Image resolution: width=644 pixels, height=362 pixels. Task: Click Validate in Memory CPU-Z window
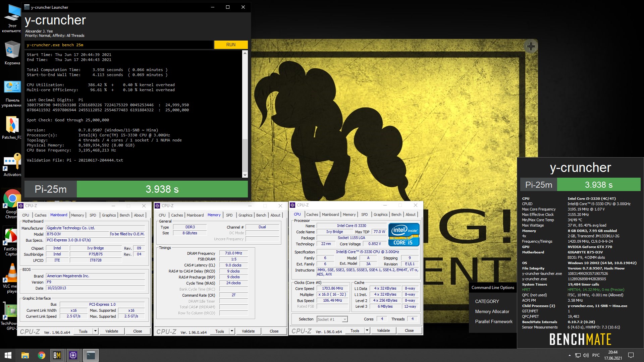pos(248,331)
